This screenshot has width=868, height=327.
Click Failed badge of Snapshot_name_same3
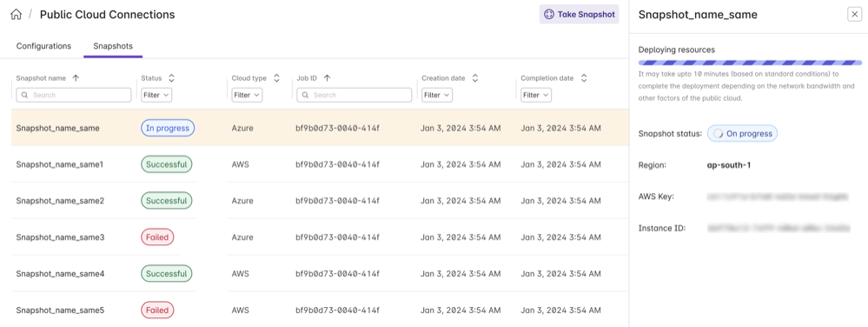(158, 237)
